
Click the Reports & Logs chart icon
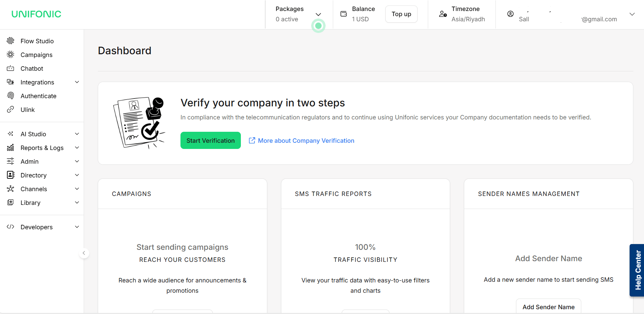tap(11, 148)
